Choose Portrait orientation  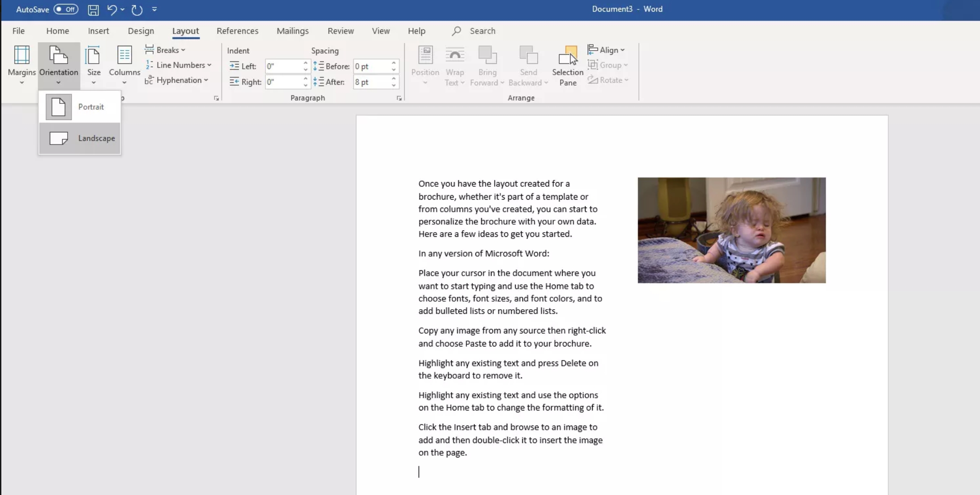click(80, 107)
